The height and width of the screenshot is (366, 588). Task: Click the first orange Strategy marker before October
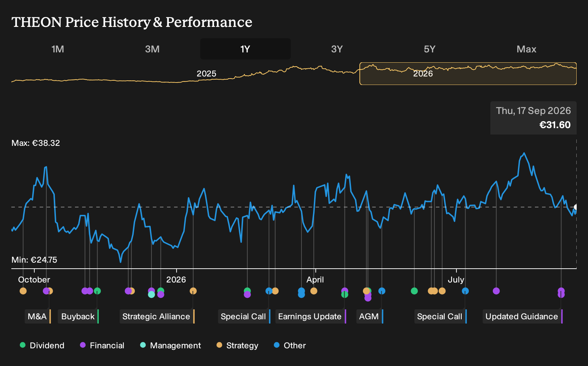click(23, 291)
